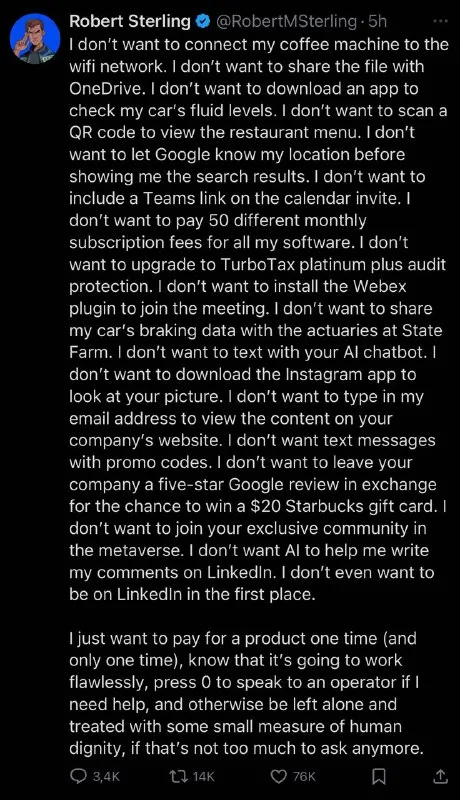The image size is (460, 800).
Task: Click the Robert Sterling display name
Action: coord(130,21)
